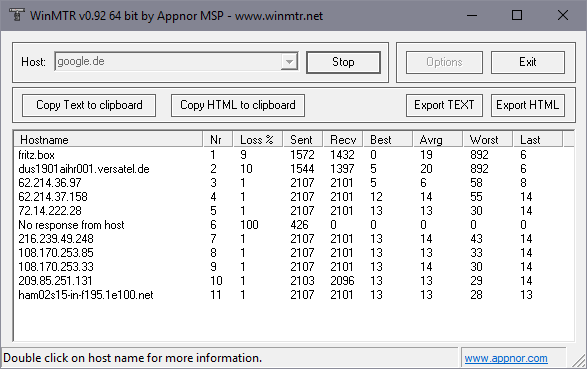587x369 pixels.
Task: Close the WinMTR window
Action: [563, 15]
